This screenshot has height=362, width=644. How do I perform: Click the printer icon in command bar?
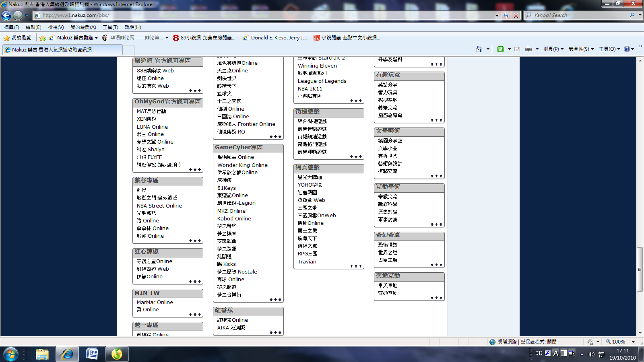(528, 49)
